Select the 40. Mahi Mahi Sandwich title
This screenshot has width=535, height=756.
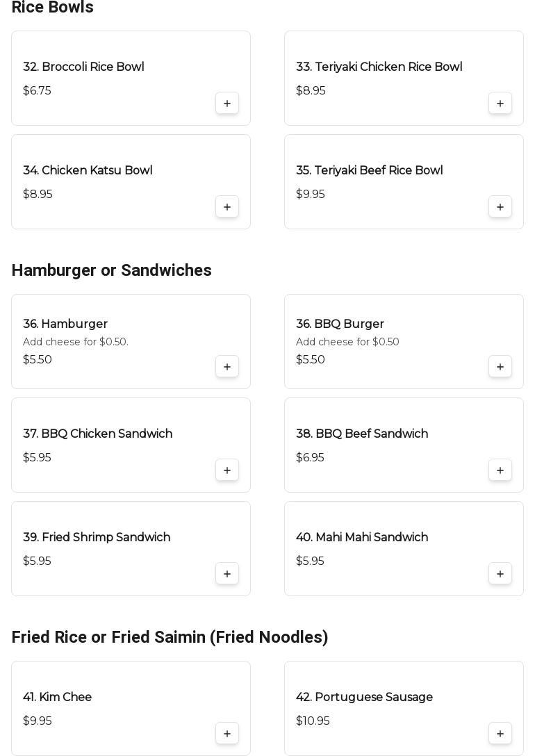point(361,537)
